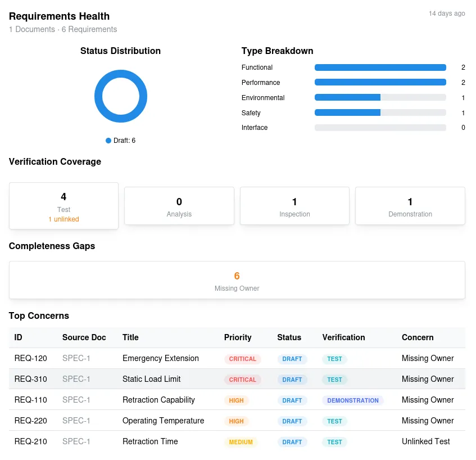Click the Functional count value 2
This screenshot has width=476, height=460.
(x=463, y=67)
